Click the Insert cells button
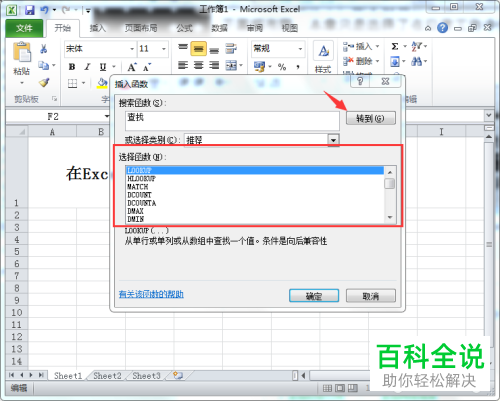Screen dimensions: 500x401 click(x=357, y=46)
